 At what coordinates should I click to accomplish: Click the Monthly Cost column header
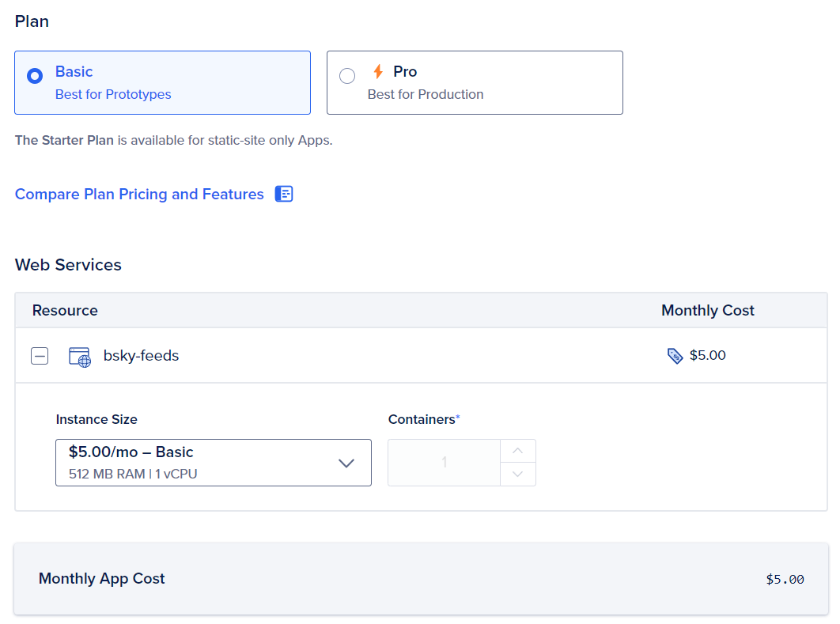coord(707,311)
